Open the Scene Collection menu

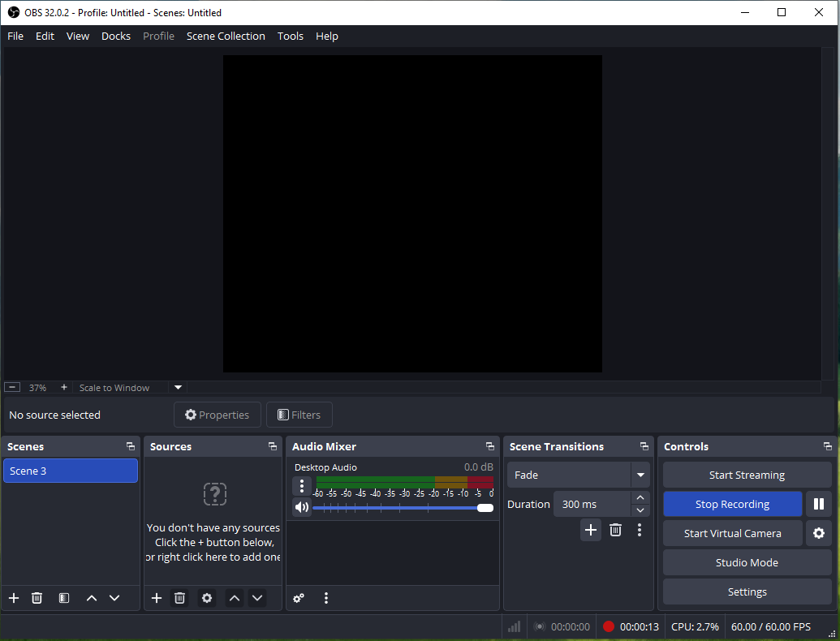click(x=226, y=36)
